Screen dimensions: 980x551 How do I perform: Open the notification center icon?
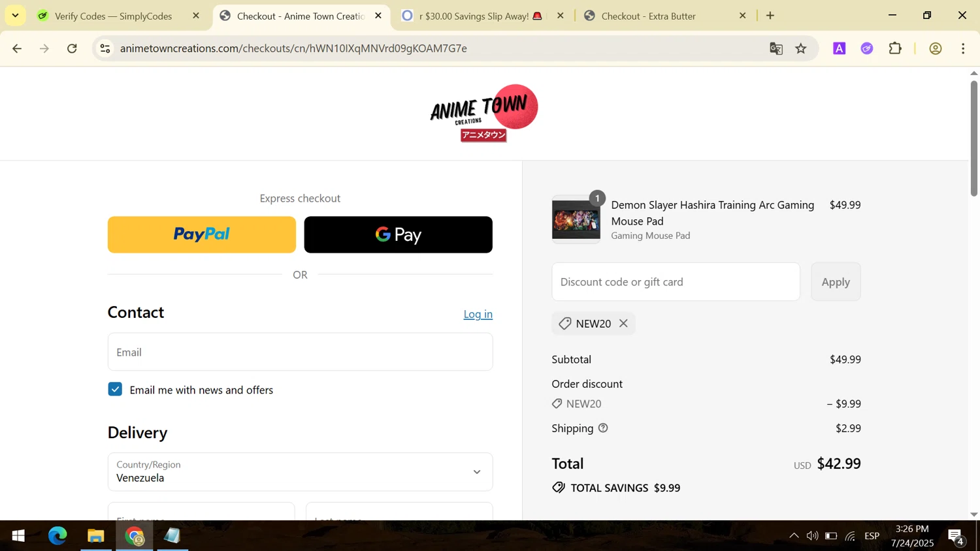tap(956, 537)
